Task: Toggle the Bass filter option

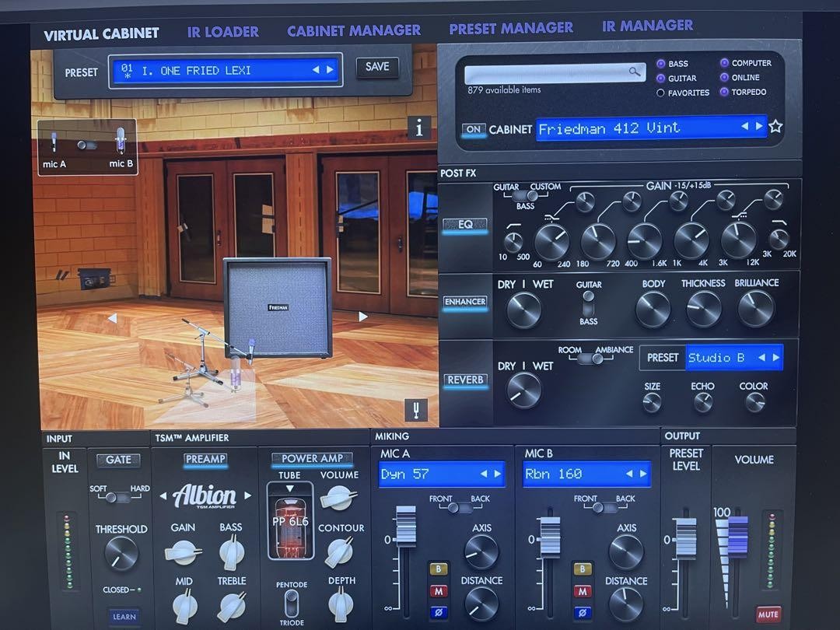Action: (660, 64)
